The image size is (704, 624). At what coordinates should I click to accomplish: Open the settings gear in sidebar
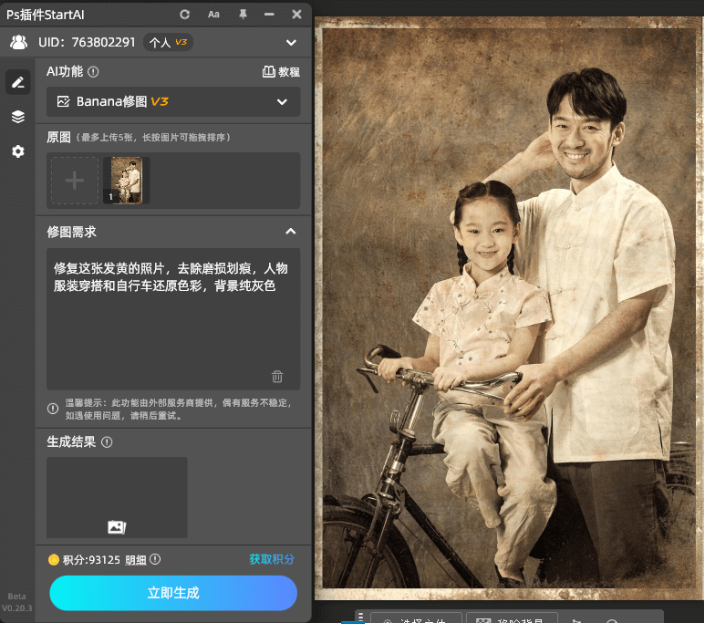[18, 151]
